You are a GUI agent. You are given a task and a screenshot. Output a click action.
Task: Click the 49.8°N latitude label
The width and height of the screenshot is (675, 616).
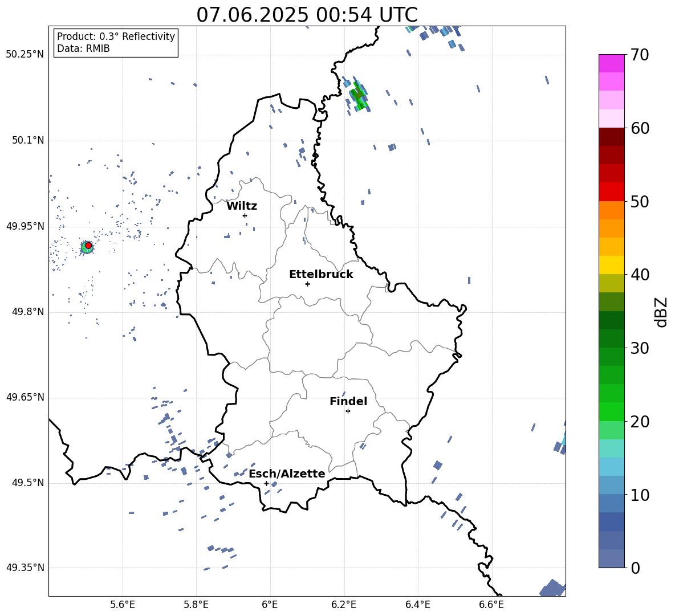[29, 312]
